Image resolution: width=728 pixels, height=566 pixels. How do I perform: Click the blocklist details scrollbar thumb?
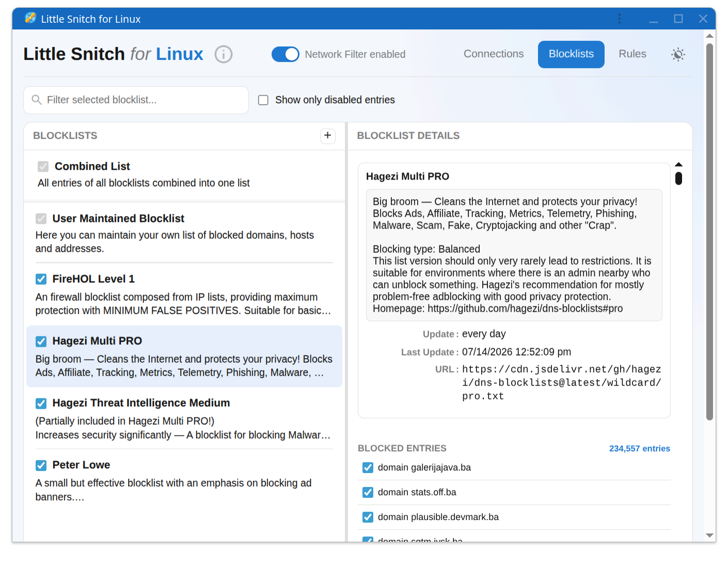coord(678,179)
